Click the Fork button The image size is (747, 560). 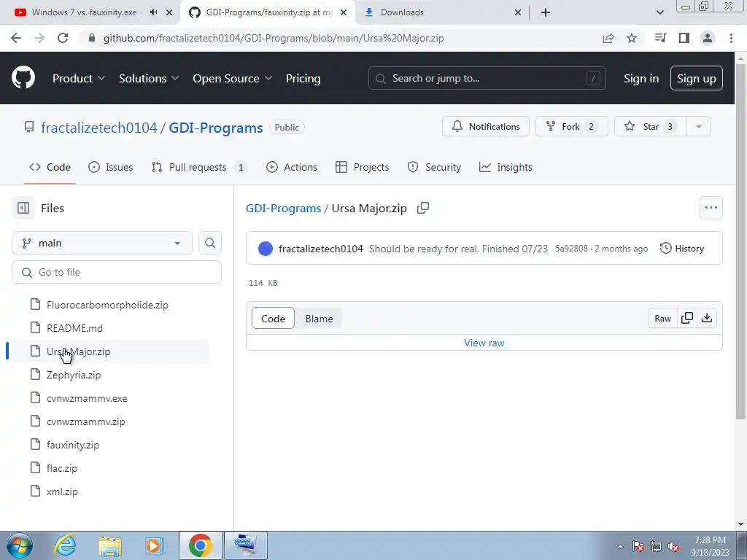click(572, 126)
